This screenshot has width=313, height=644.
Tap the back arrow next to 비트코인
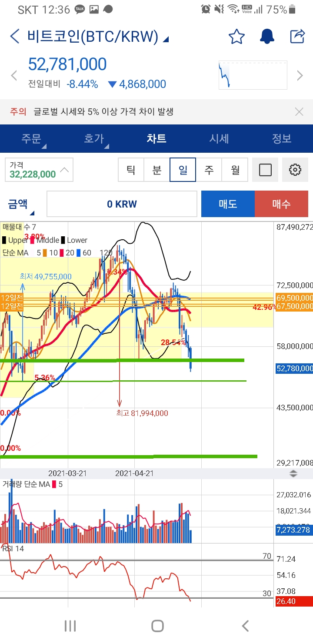click(x=15, y=37)
